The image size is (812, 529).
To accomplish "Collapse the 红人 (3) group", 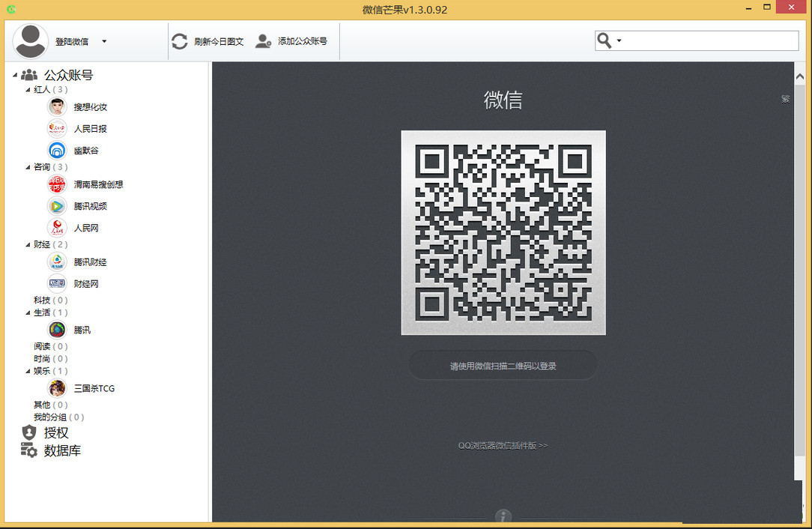I will click(x=28, y=90).
